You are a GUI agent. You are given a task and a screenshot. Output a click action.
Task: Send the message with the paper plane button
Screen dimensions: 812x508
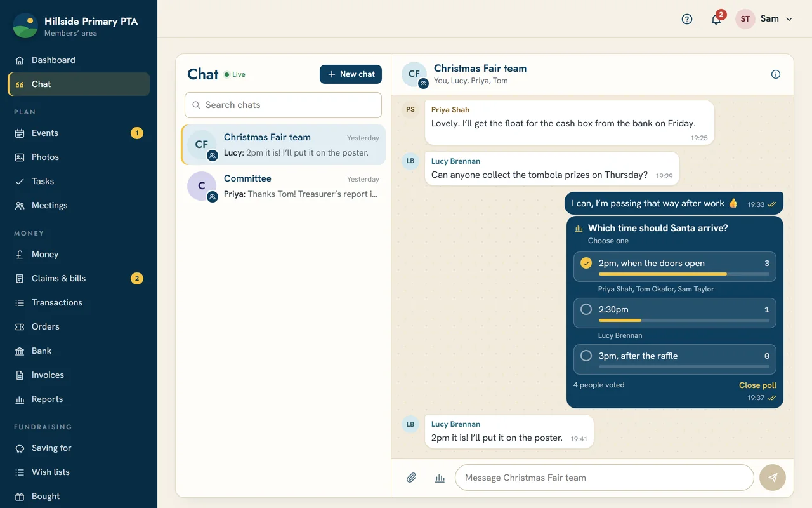point(773,478)
